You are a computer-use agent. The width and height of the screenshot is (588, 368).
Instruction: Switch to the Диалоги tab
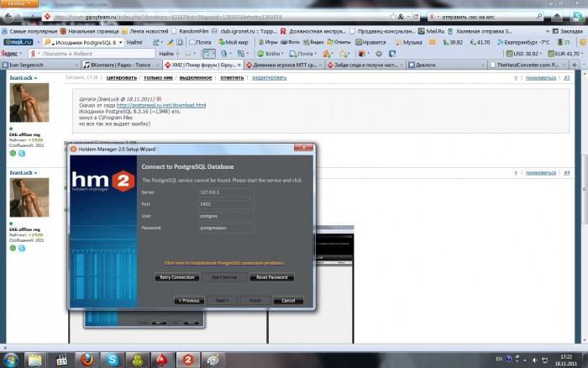point(446,65)
